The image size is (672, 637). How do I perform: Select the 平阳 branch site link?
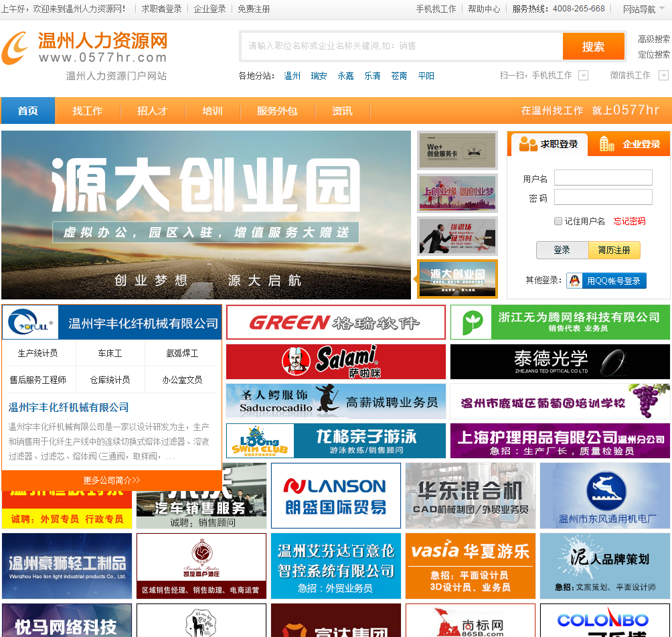[x=426, y=76]
